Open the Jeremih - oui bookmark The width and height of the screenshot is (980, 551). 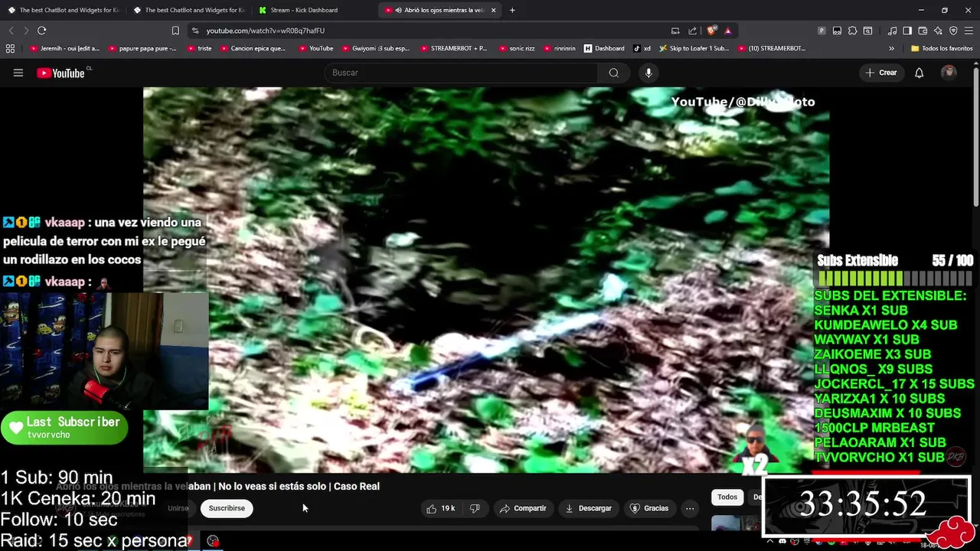coord(65,48)
